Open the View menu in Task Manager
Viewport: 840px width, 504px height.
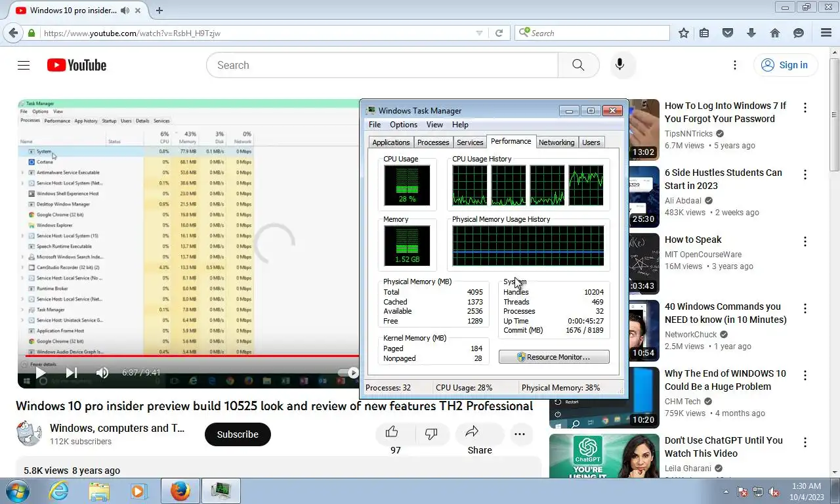click(x=434, y=125)
